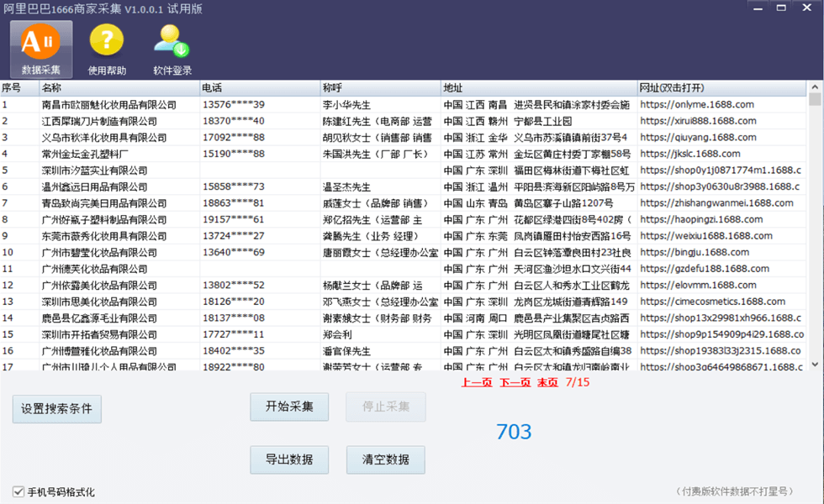Click the 称呼 column header

pyautogui.click(x=381, y=88)
